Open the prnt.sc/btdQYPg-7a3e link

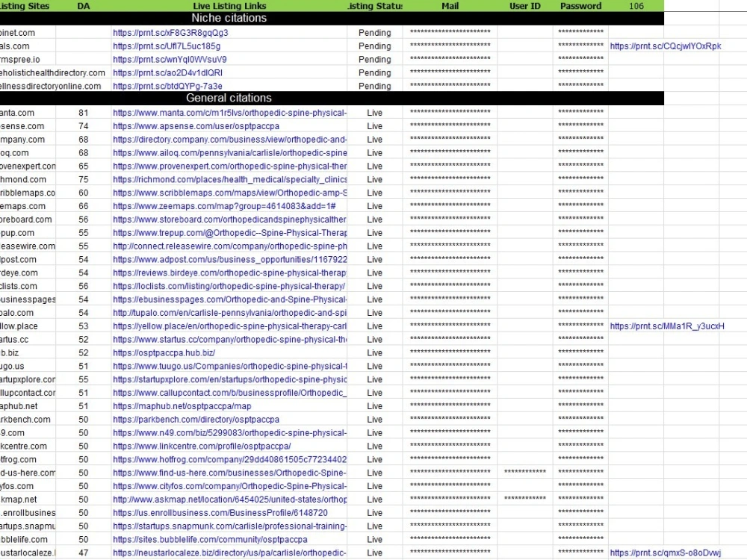(167, 86)
